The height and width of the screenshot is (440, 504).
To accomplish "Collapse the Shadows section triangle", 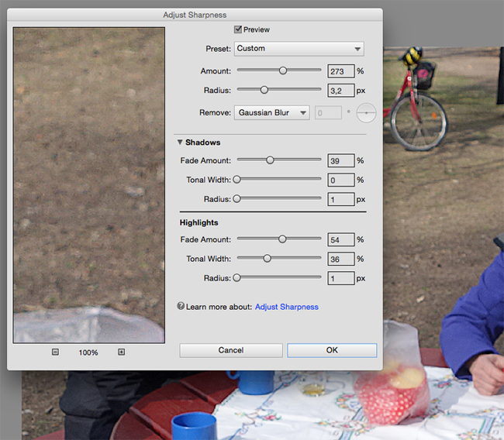I will click(x=180, y=142).
